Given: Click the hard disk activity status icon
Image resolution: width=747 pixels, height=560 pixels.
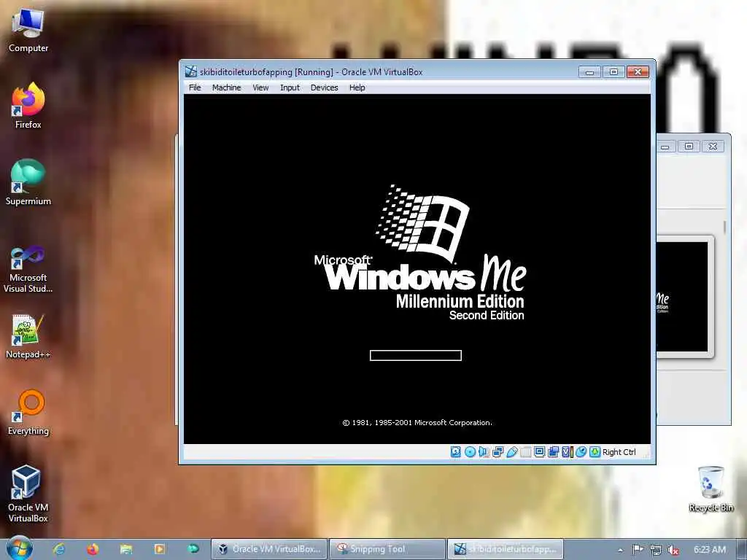Looking at the screenshot, I should click(x=456, y=452).
